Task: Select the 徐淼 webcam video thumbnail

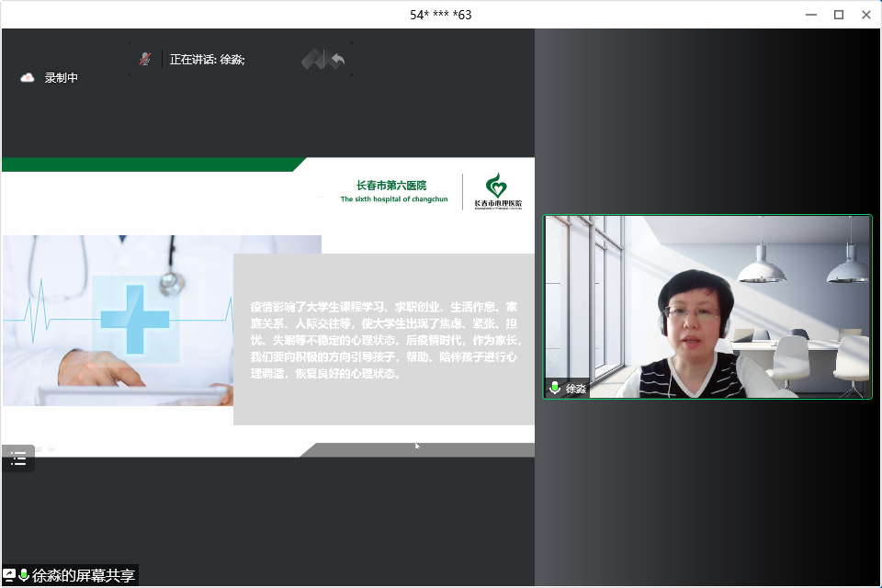Action: pos(707,307)
